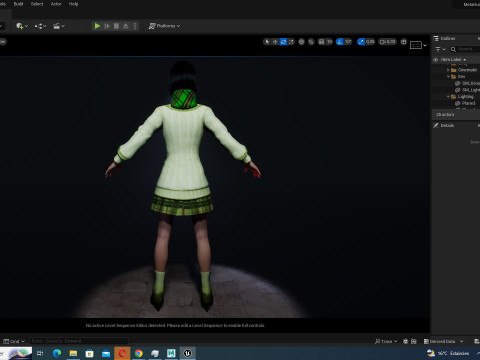Open grid snap value 10 dropdown
Viewport: 480px width, 360px height.
(329, 42)
